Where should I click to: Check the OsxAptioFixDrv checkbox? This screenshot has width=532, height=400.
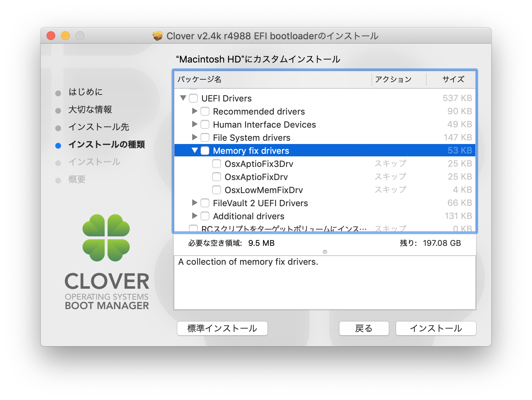click(217, 177)
